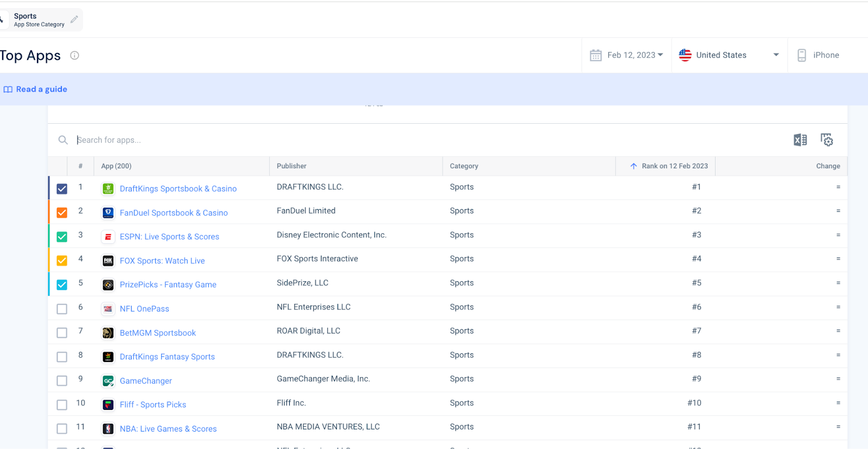
Task: Open the United States country dropdown
Action: pyautogui.click(x=729, y=55)
